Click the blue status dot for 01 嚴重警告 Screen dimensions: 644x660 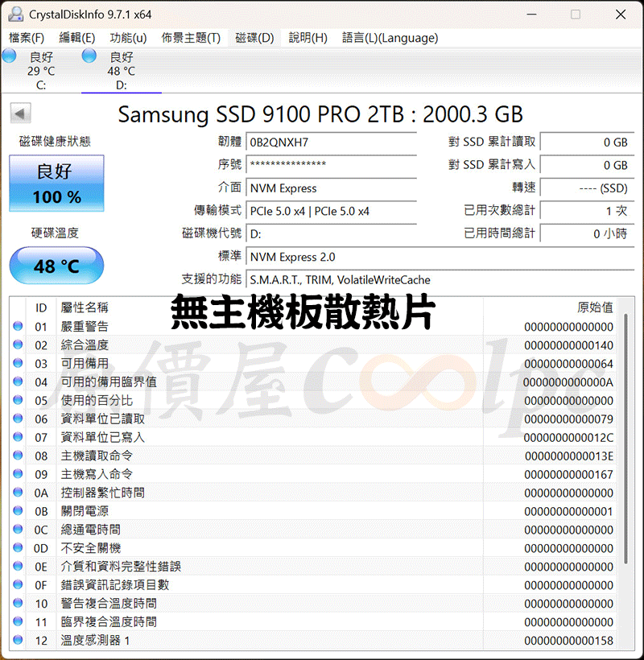click(x=18, y=326)
